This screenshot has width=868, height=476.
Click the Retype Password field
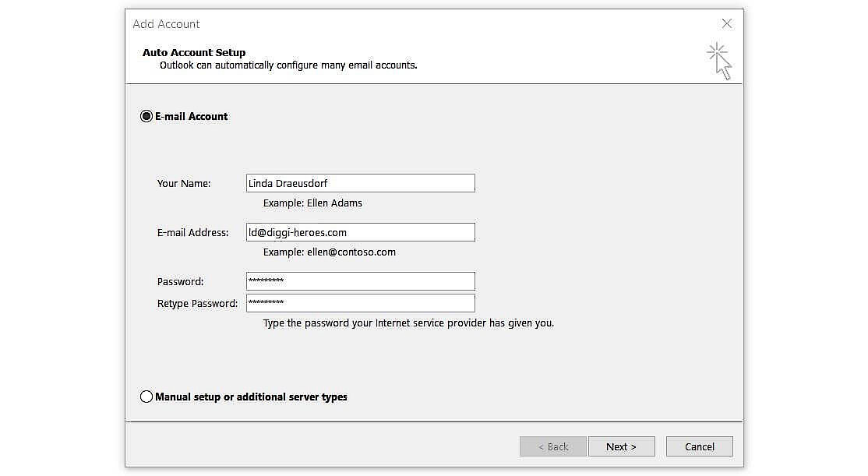pyautogui.click(x=360, y=302)
